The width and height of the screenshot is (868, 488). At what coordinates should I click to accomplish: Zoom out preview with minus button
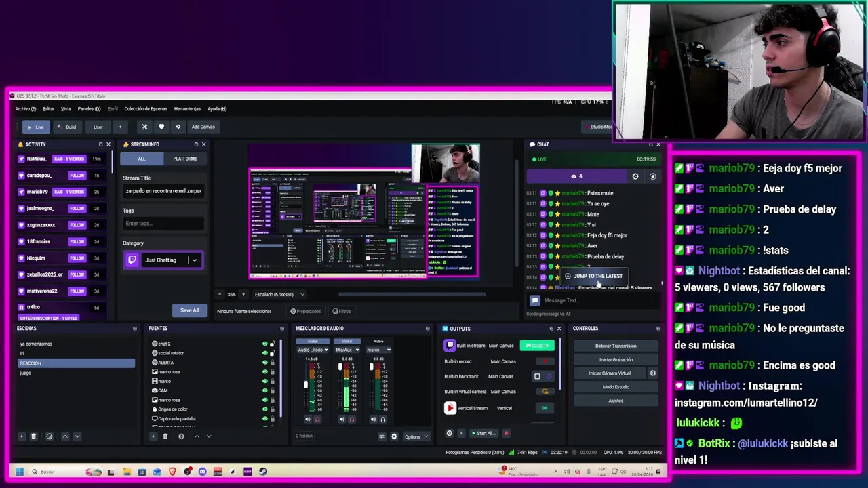220,294
